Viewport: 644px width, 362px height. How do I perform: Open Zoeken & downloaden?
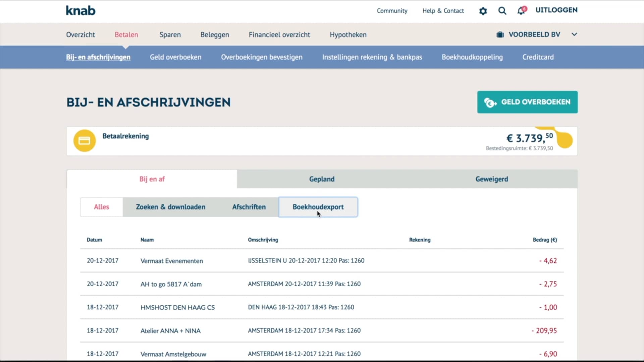click(x=170, y=207)
